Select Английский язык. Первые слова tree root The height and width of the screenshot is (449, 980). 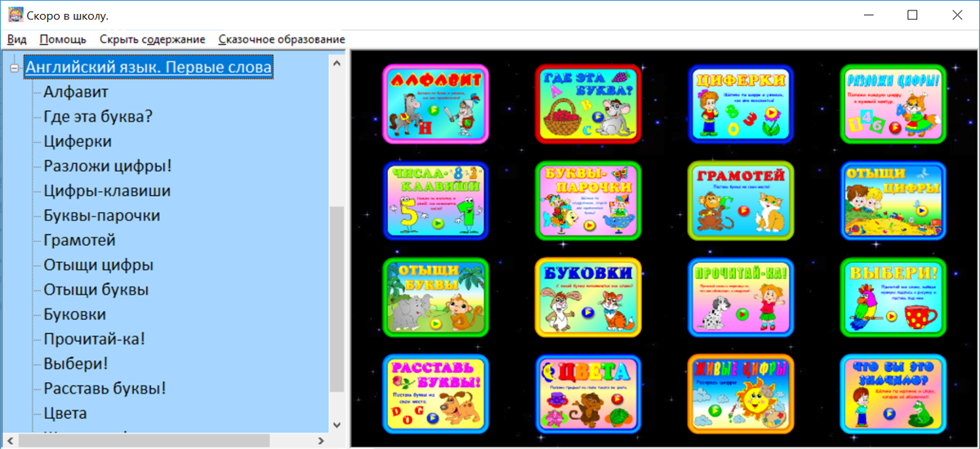tap(149, 67)
